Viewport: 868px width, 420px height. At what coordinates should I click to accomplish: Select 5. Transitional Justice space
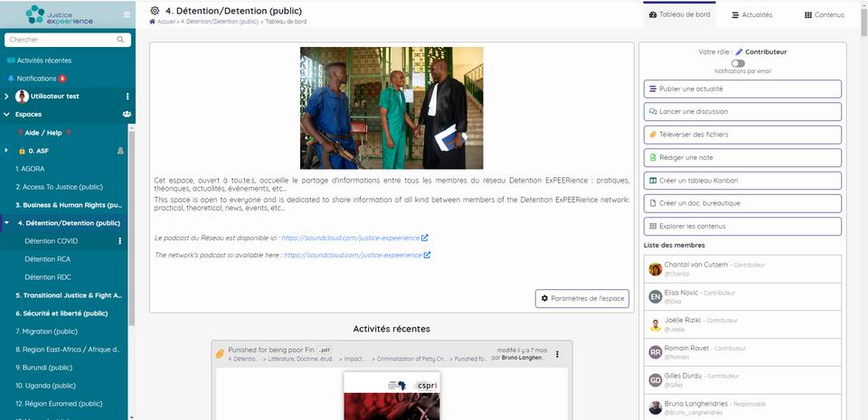69,295
